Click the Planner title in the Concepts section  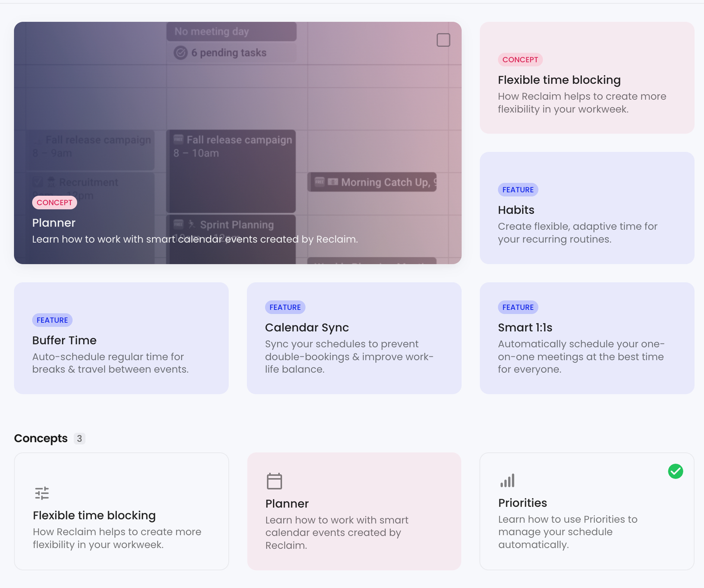tap(287, 503)
